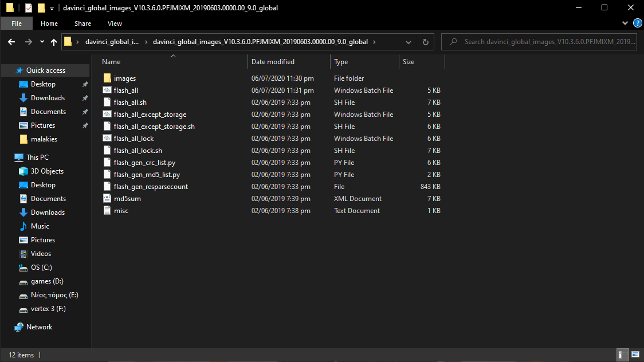Expand the ribbon with the chevron

(625, 23)
